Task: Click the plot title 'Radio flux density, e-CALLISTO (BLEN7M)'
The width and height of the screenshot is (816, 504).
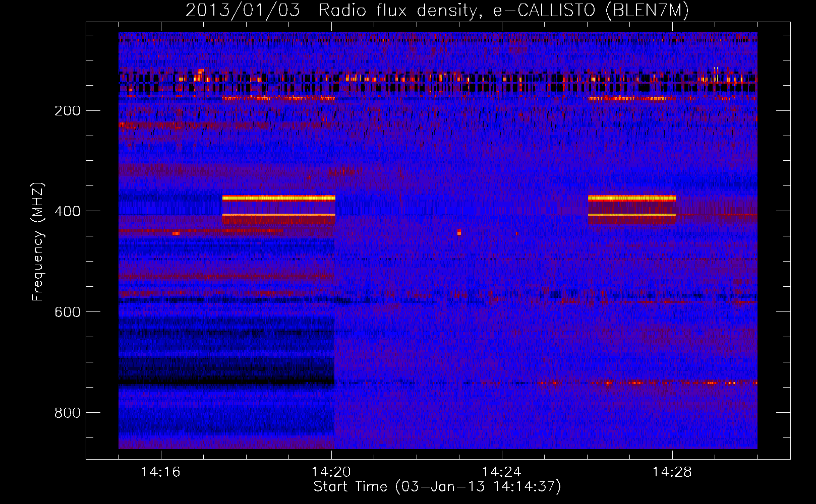Action: pyautogui.click(x=503, y=11)
